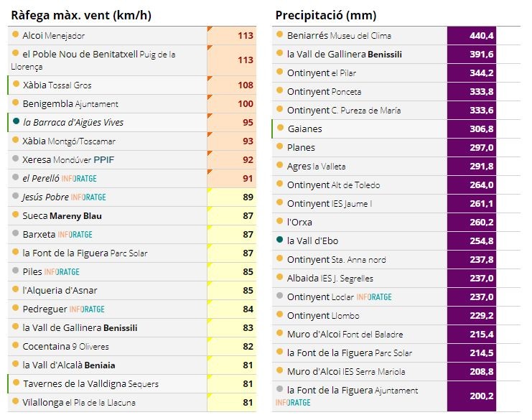
Task: Click the gray dot beside Ontinyent Loclar
Action: (279, 296)
